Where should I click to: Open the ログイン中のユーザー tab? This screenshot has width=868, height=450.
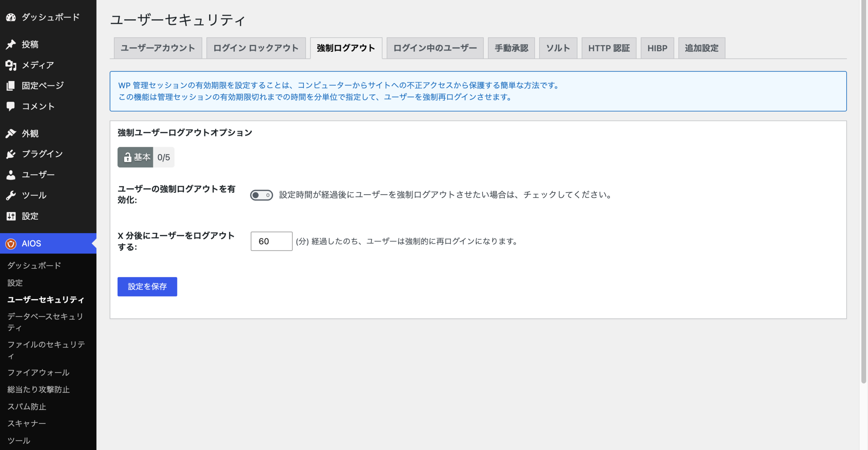coord(435,48)
